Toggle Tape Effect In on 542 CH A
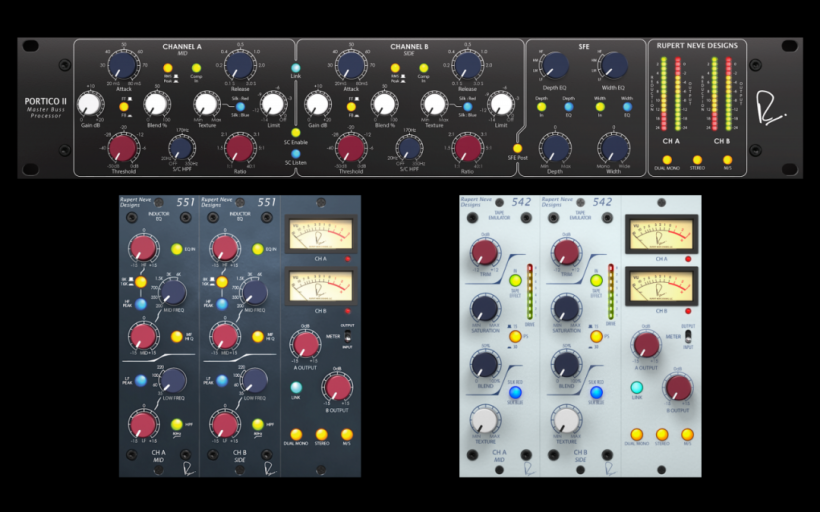This screenshot has height=512, width=820. [515, 280]
